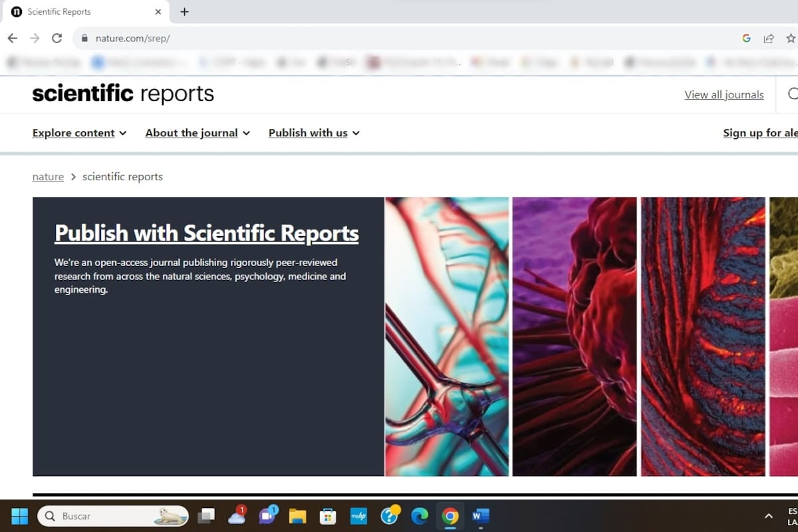The image size is (798, 532).
Task: Click the Sign up for alerts link
Action: (760, 133)
